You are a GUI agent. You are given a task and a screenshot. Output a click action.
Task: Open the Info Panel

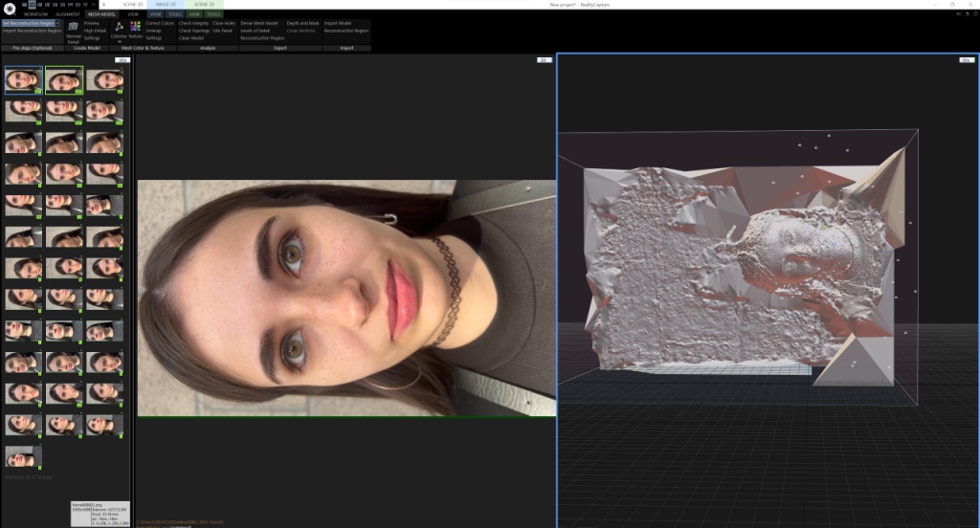[222, 31]
